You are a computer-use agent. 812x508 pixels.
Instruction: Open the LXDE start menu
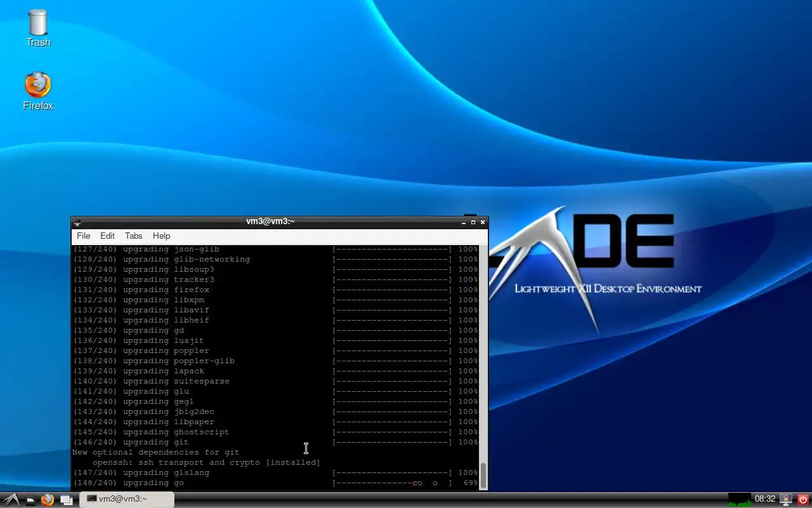click(x=11, y=500)
